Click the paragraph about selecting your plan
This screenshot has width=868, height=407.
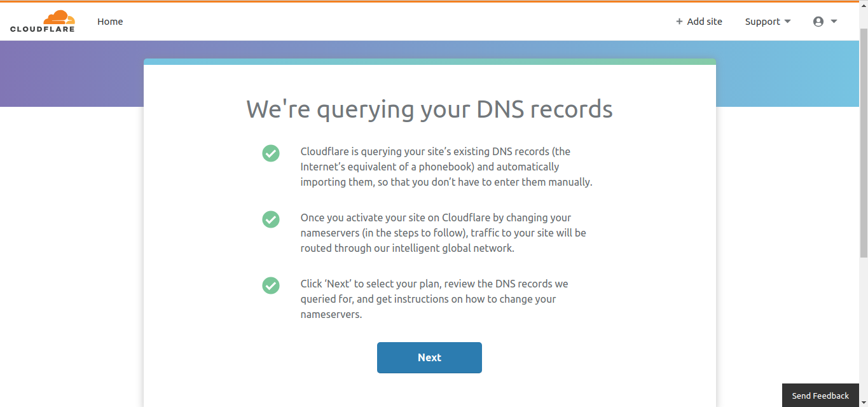pyautogui.click(x=434, y=299)
